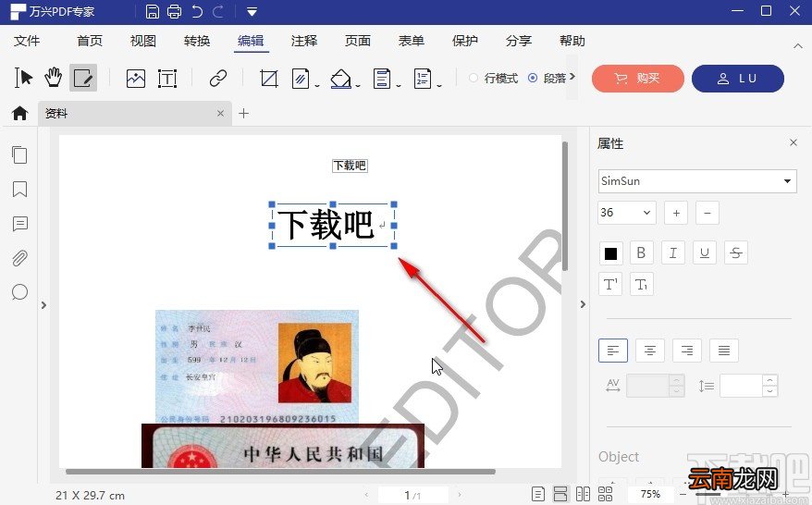Click the Home icon beside document tabs
Image resolution: width=812 pixels, height=505 pixels.
coord(19,113)
